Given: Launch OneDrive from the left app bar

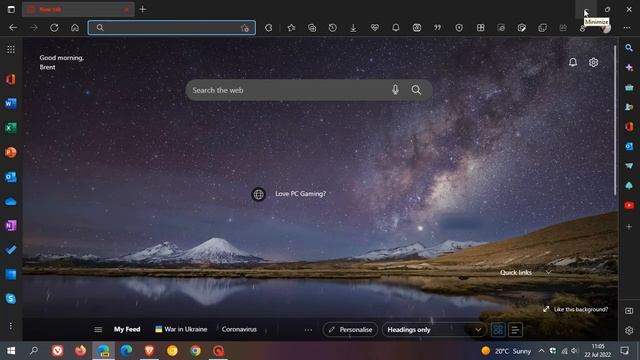Looking at the screenshot, I should pos(11,201).
